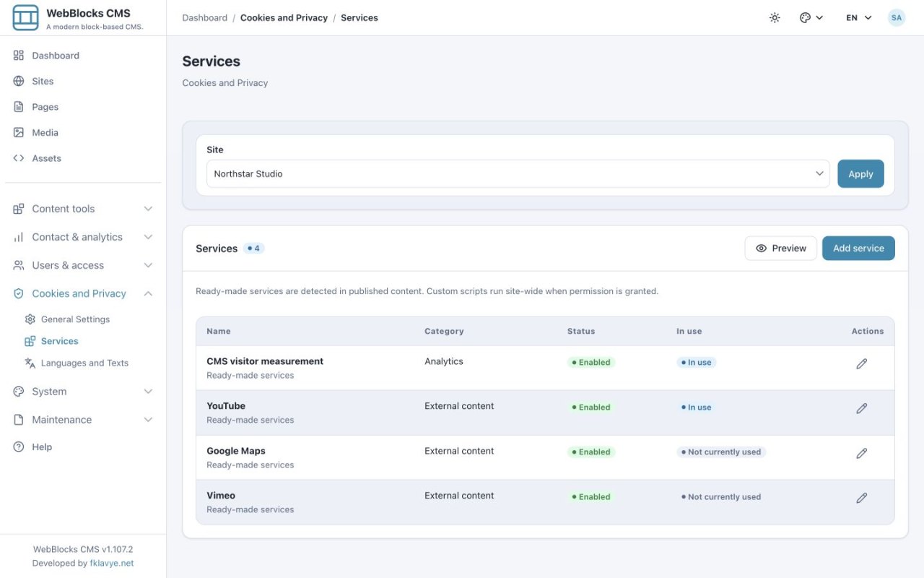Click the CMS visitor measurement service name
Screen dimensions: 924x578
[x=265, y=361]
